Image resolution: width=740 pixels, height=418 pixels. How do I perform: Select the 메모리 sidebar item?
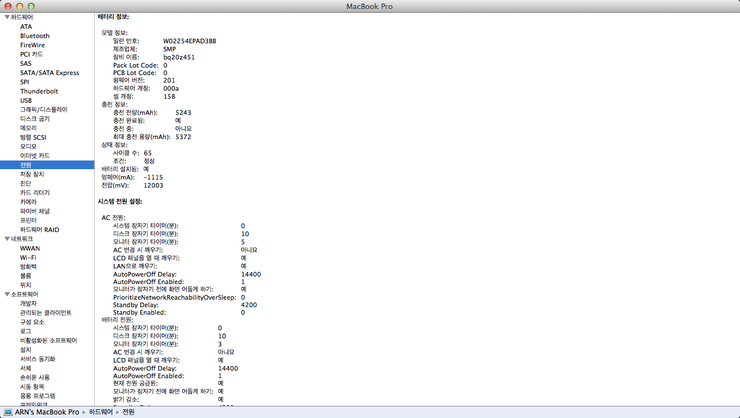[x=28, y=128]
